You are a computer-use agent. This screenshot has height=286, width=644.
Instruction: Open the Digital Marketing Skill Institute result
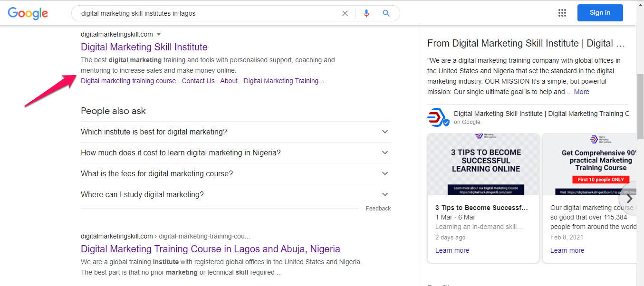tap(144, 47)
